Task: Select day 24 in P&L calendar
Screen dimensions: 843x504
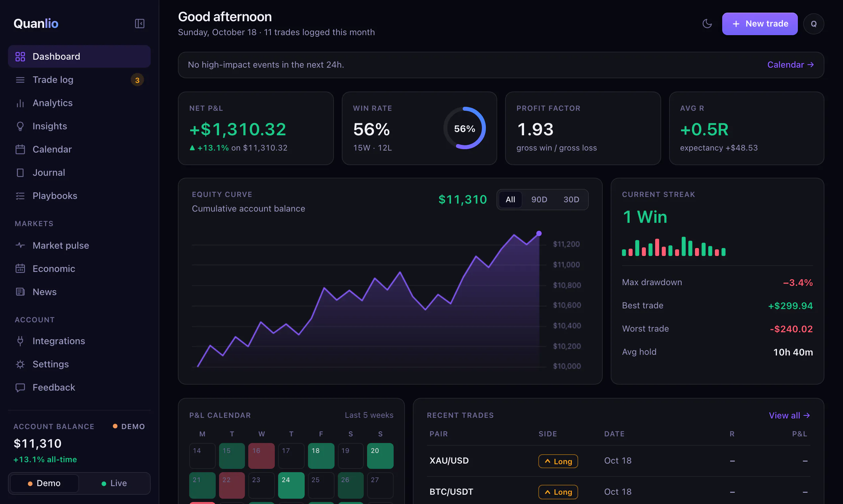Action: 291,485
